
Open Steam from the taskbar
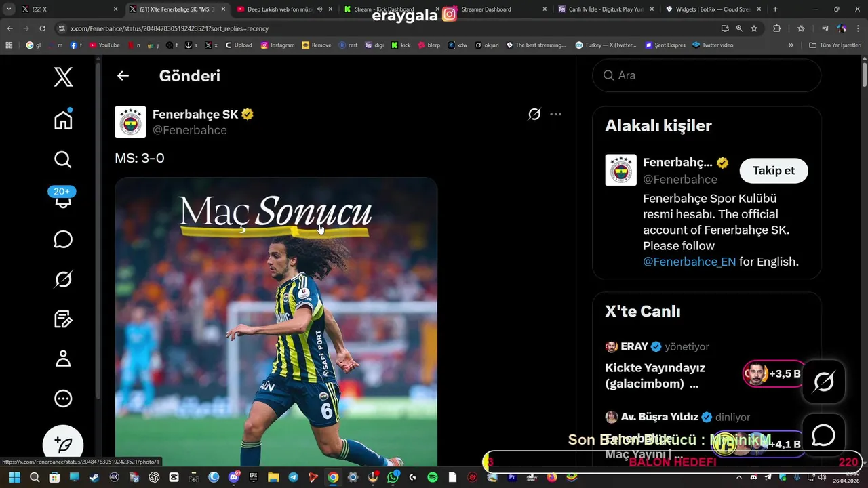pyautogui.click(x=94, y=477)
